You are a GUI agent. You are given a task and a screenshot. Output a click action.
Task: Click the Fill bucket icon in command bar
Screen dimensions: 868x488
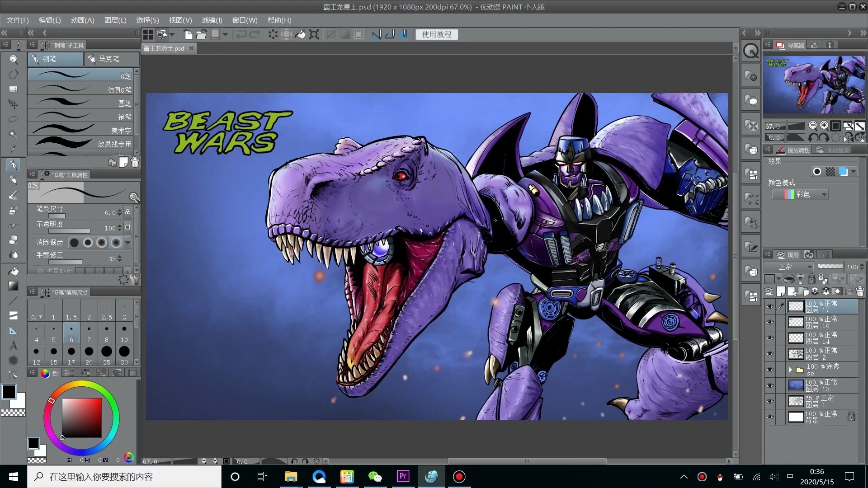[x=300, y=35]
